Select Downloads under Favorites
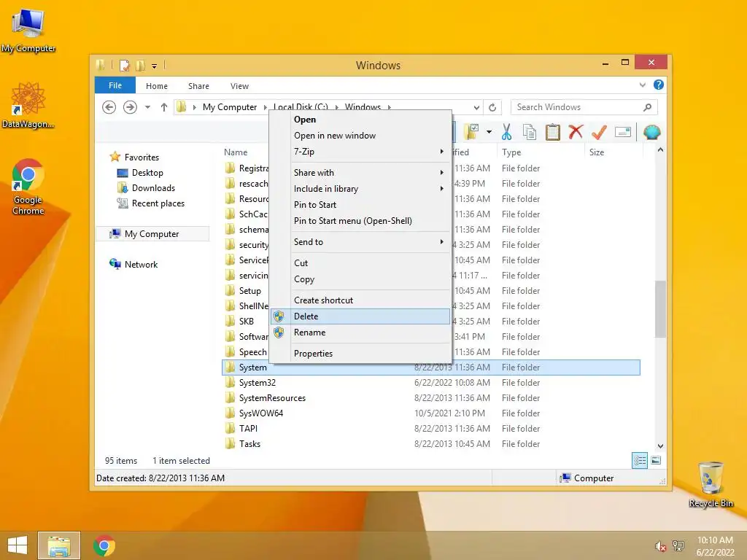 pos(153,187)
